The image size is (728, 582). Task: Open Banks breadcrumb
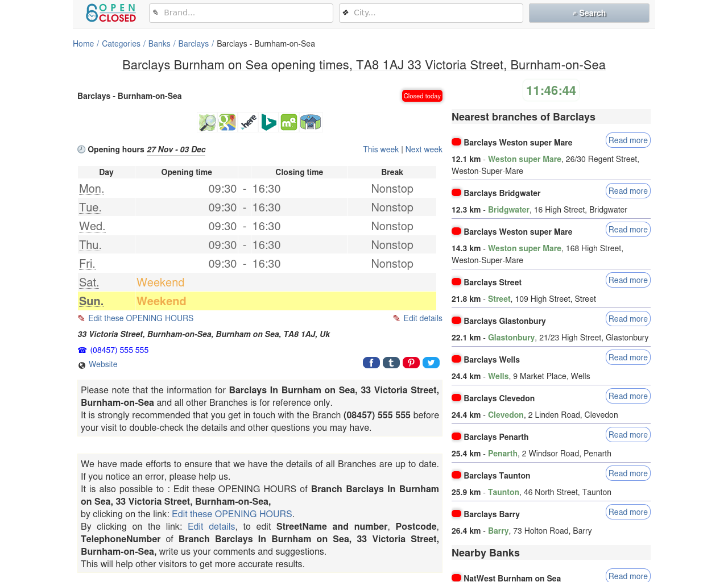pos(159,44)
